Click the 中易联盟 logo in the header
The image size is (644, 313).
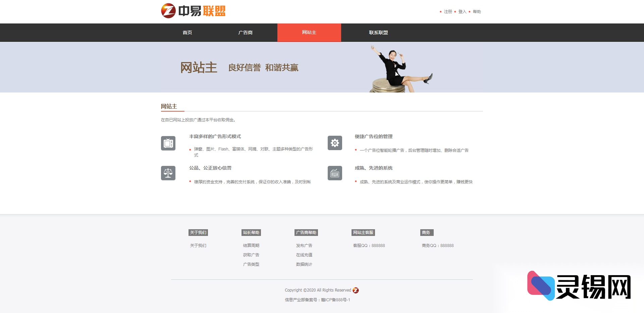point(194,11)
